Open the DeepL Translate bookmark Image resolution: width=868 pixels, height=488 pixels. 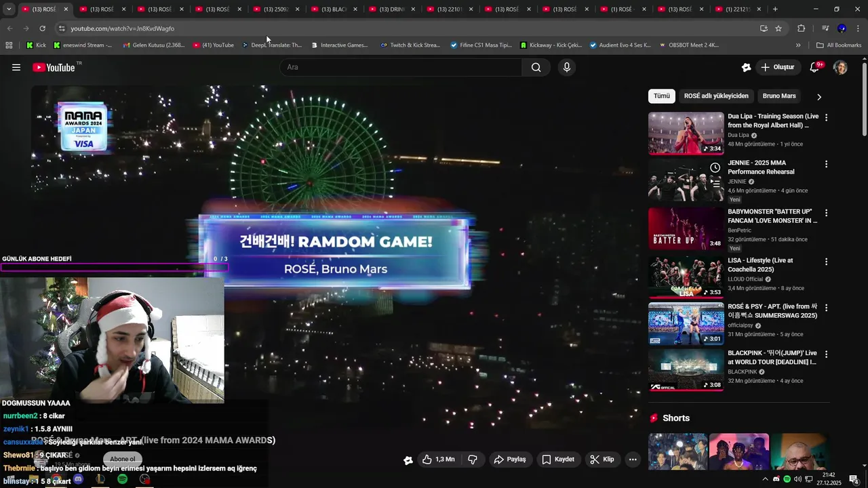point(271,45)
